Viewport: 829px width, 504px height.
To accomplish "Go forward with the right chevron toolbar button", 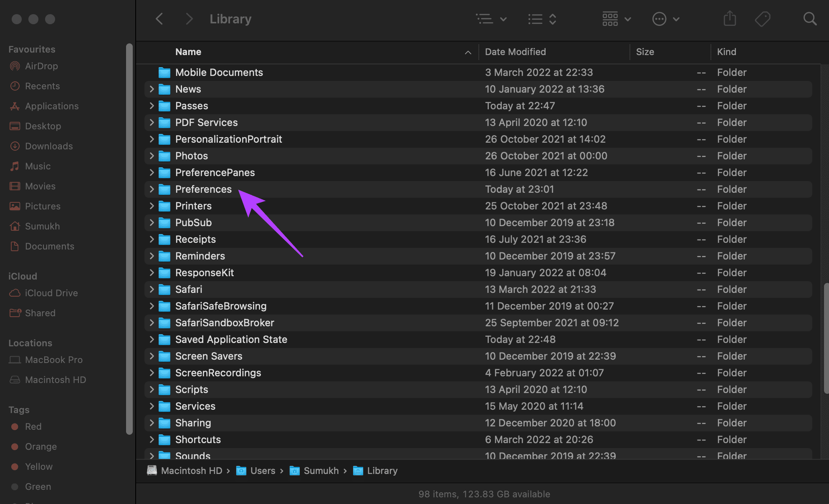I will tap(189, 19).
